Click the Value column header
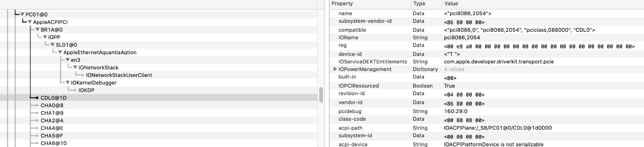The height and width of the screenshot is (147, 644). click(451, 4)
